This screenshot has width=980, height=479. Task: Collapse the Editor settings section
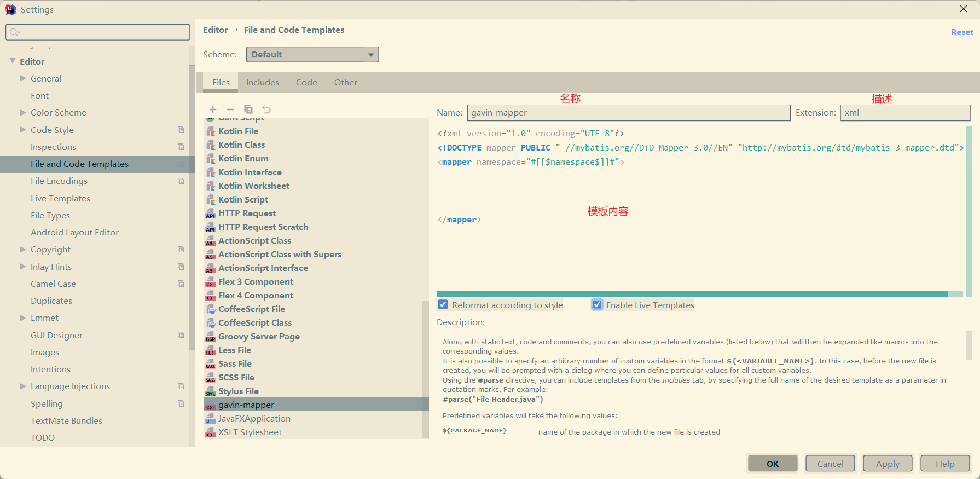13,61
